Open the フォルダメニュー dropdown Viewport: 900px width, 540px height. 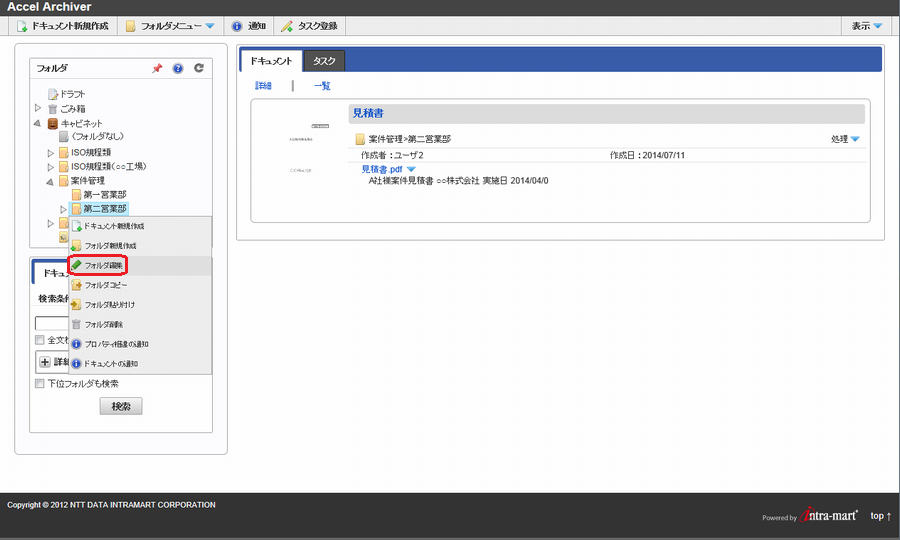tap(169, 26)
